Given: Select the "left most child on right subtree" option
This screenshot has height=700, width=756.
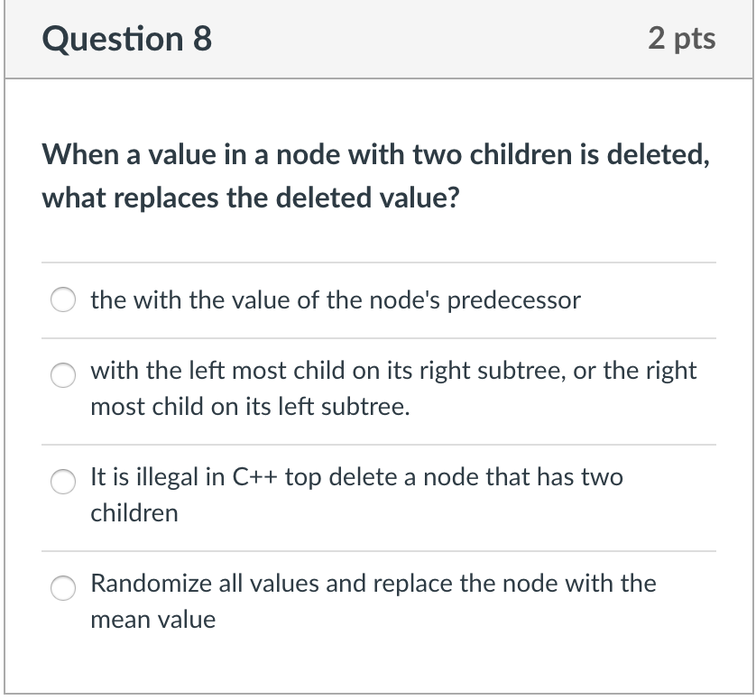Looking at the screenshot, I should [61, 375].
